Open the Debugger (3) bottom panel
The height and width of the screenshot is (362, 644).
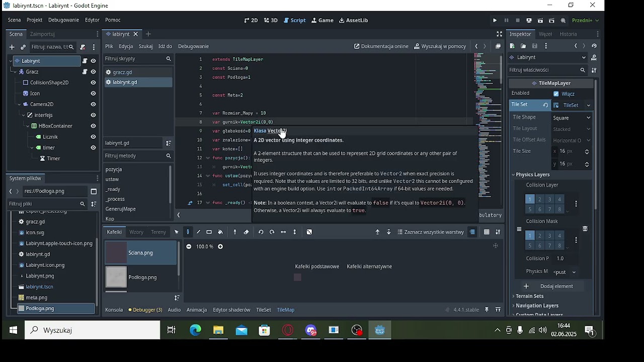pos(145,310)
